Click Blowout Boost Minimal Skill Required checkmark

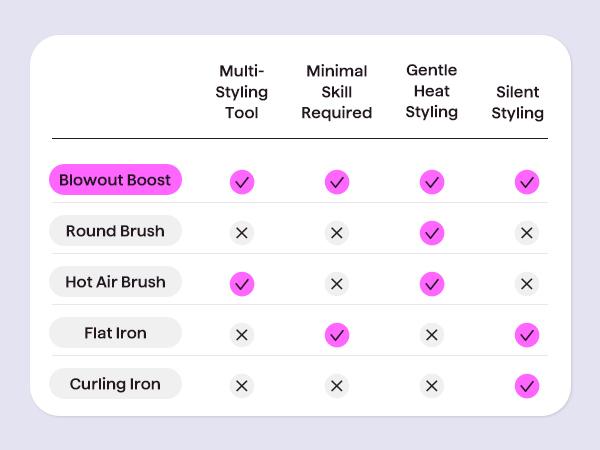tap(337, 182)
